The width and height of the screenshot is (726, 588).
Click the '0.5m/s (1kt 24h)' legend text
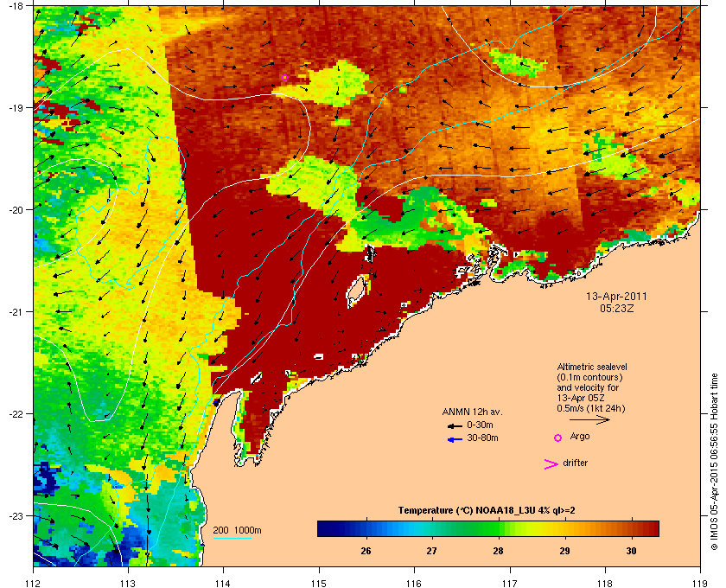[591, 409]
